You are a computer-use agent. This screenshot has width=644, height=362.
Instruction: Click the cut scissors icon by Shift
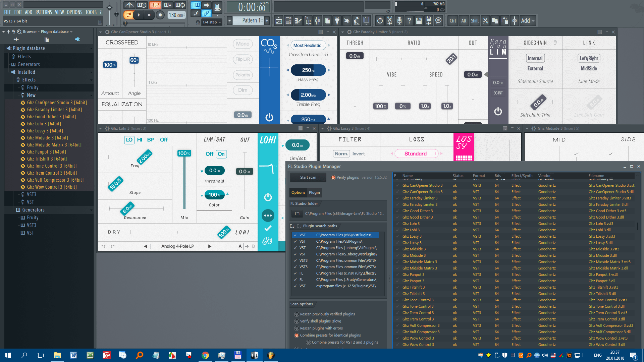pyautogui.click(x=485, y=21)
